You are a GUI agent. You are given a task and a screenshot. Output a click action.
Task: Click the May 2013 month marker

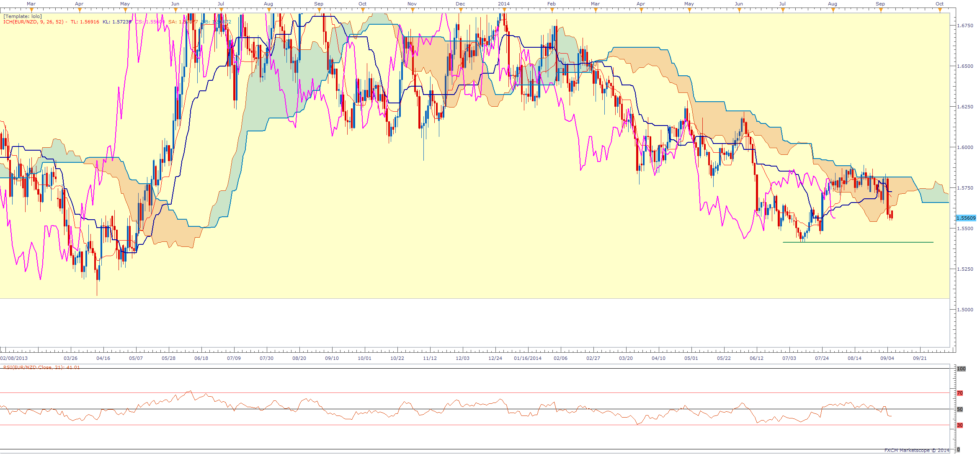(x=125, y=4)
